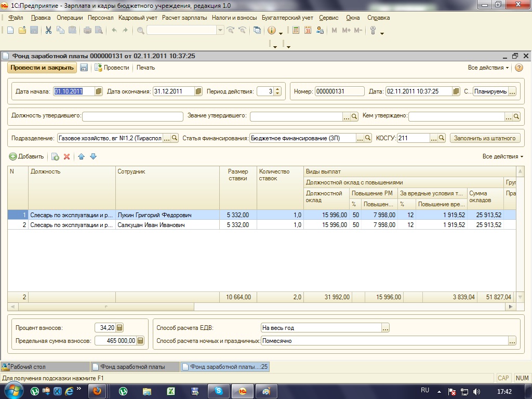Click the wrench settings icon
The image size is (532, 399).
tap(373, 30)
